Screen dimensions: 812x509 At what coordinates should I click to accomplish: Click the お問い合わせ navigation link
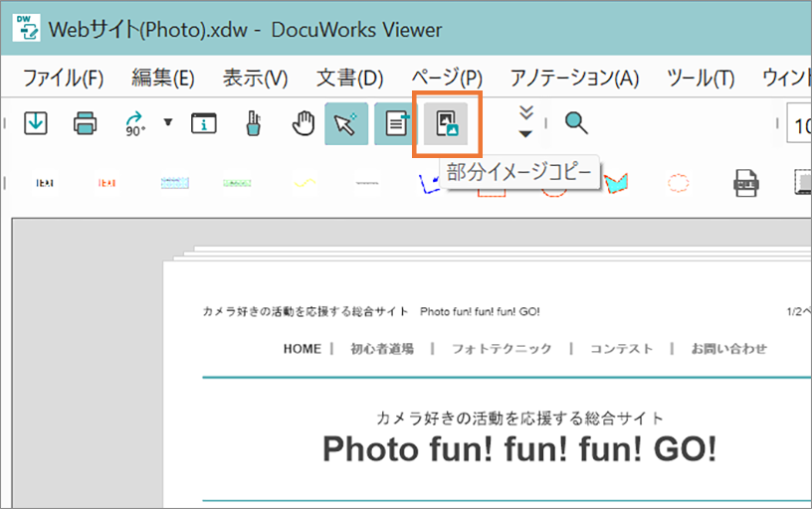[x=729, y=349]
